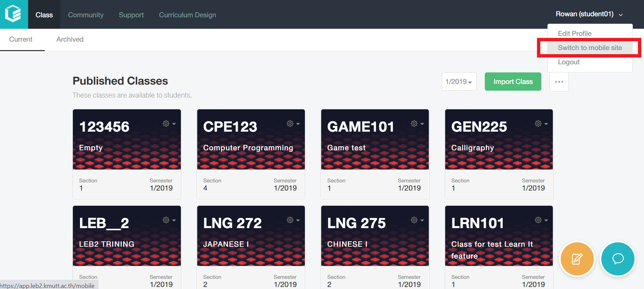Expand caret next to GEN225 gear
This screenshot has height=289, width=644.
pyautogui.click(x=546, y=124)
